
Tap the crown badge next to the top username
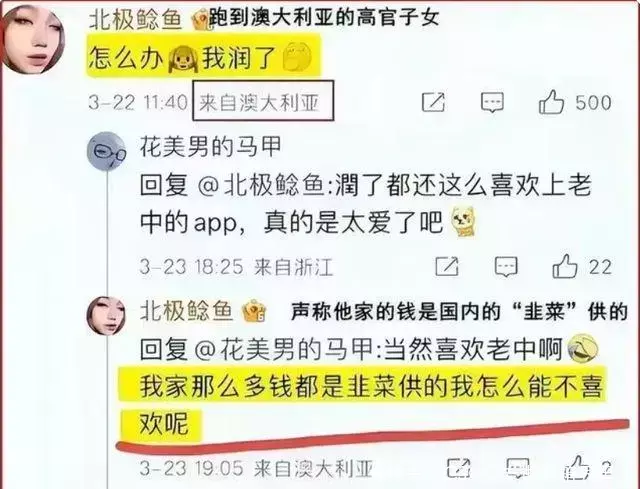tap(201, 20)
